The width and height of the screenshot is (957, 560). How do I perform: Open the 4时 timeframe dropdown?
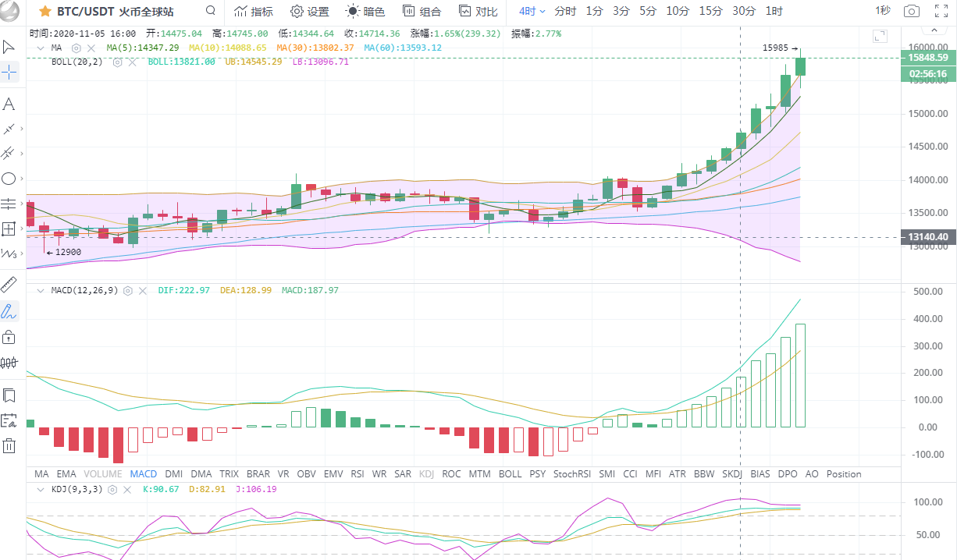[532, 11]
